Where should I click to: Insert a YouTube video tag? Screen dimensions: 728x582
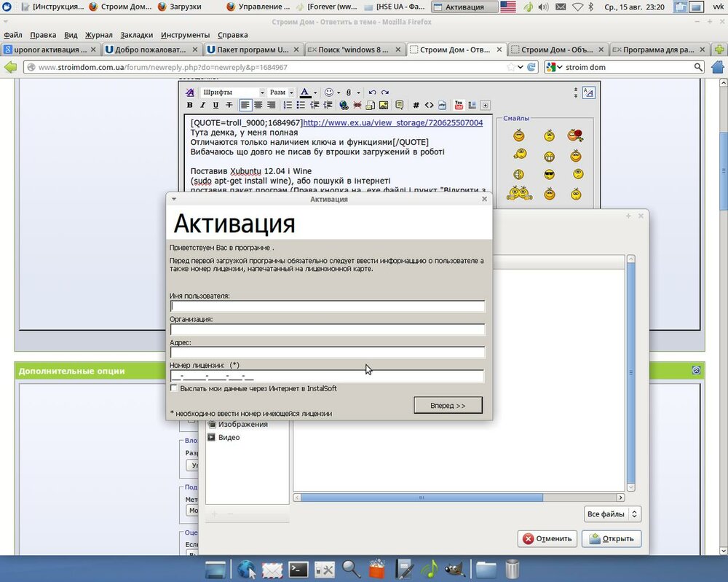(x=459, y=106)
